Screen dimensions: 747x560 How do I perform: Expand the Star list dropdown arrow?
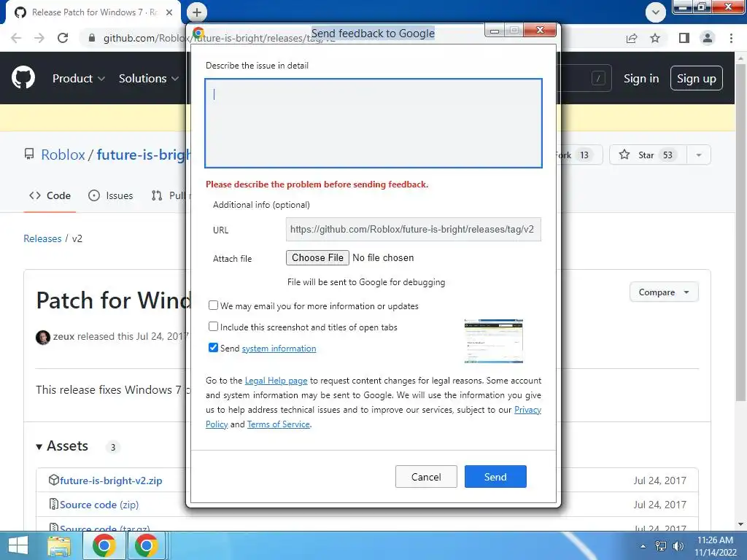pos(699,155)
